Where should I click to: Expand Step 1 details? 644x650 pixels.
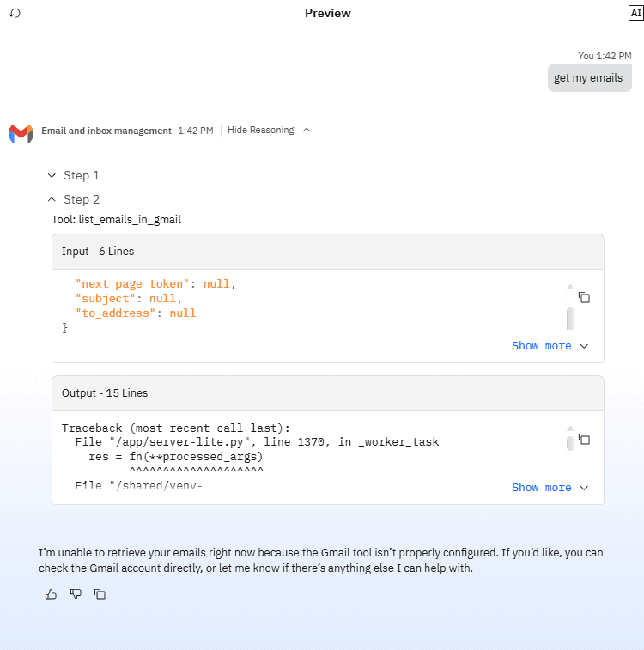pyautogui.click(x=74, y=176)
